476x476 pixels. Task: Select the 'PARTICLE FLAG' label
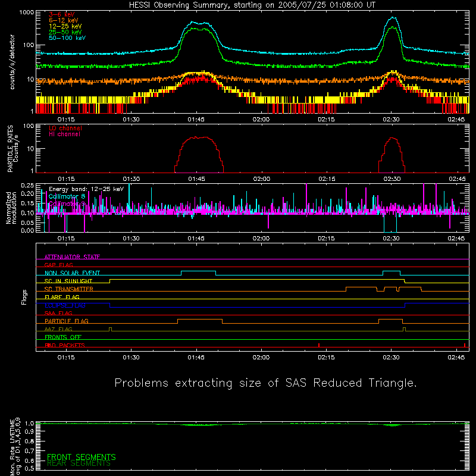click(67, 321)
